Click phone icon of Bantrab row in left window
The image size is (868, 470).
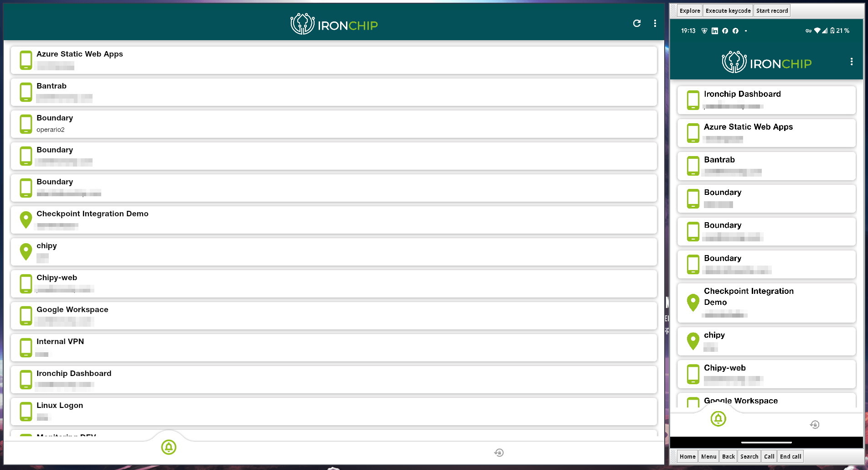[26, 92]
